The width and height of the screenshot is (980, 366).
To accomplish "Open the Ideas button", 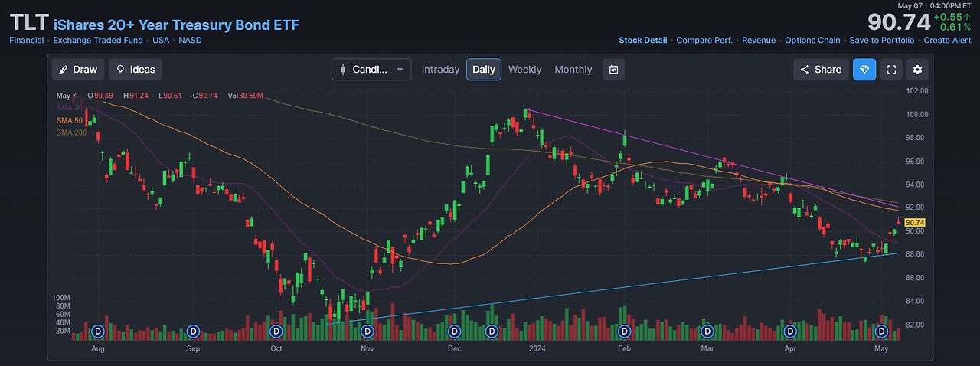I will (x=136, y=70).
